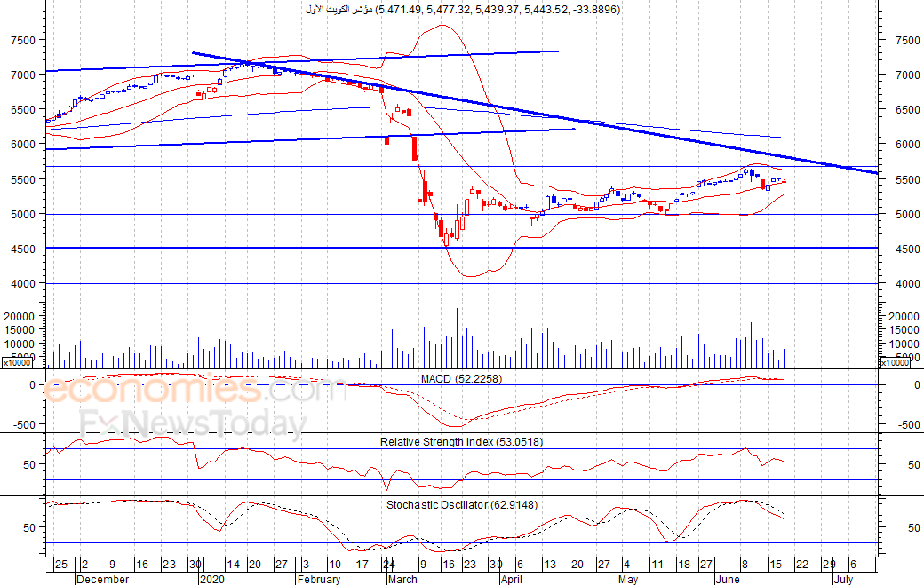Select the 2020 year label
The image size is (924, 585).
tap(212, 579)
